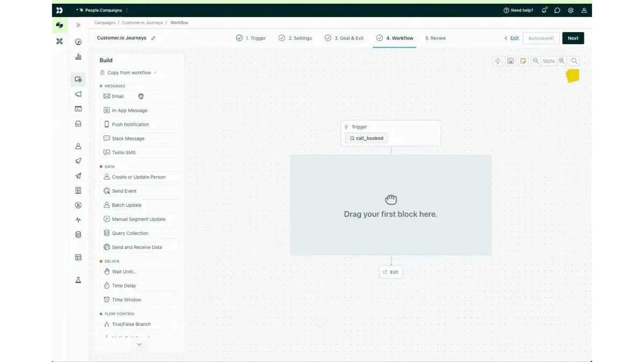This screenshot has width=644, height=362.
Task: Open the user account icon
Action: (584, 10)
